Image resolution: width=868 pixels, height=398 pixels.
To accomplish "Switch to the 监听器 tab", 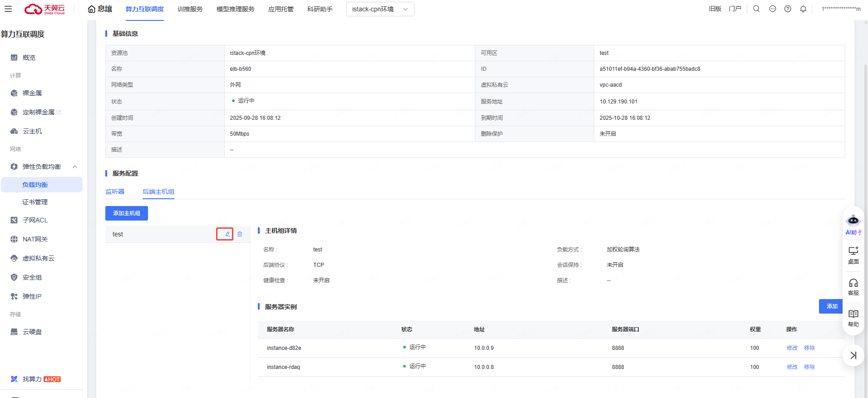I will pos(115,192).
